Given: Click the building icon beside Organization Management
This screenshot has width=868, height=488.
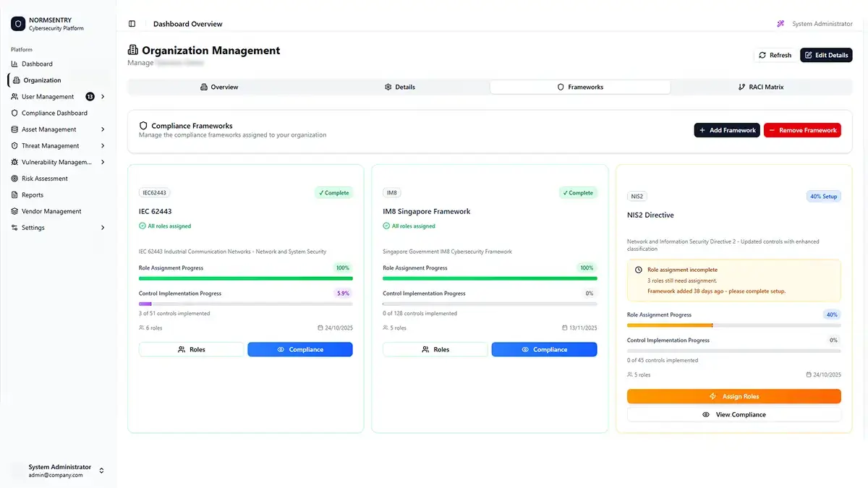Looking at the screenshot, I should [132, 51].
